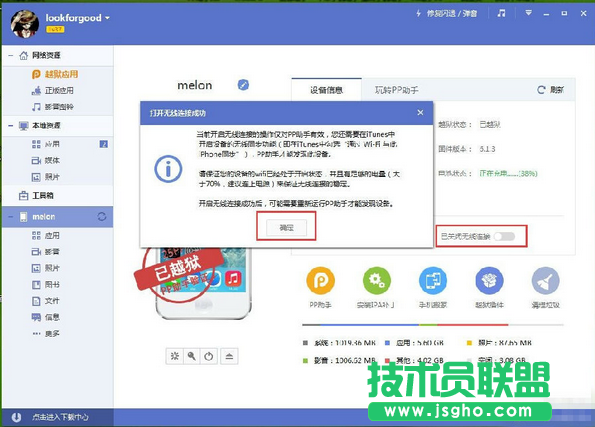Screen dimensions: 595x427
Task: Open 文件 under melon
Action: tap(46, 301)
